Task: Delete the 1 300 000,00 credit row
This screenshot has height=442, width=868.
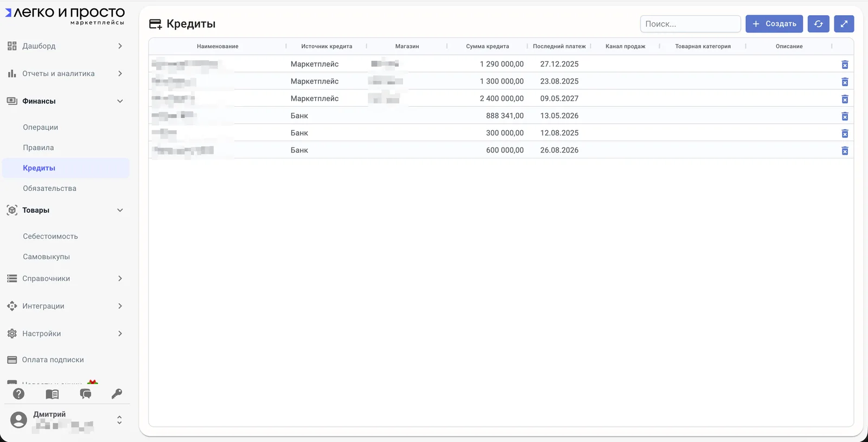Action: 845,82
